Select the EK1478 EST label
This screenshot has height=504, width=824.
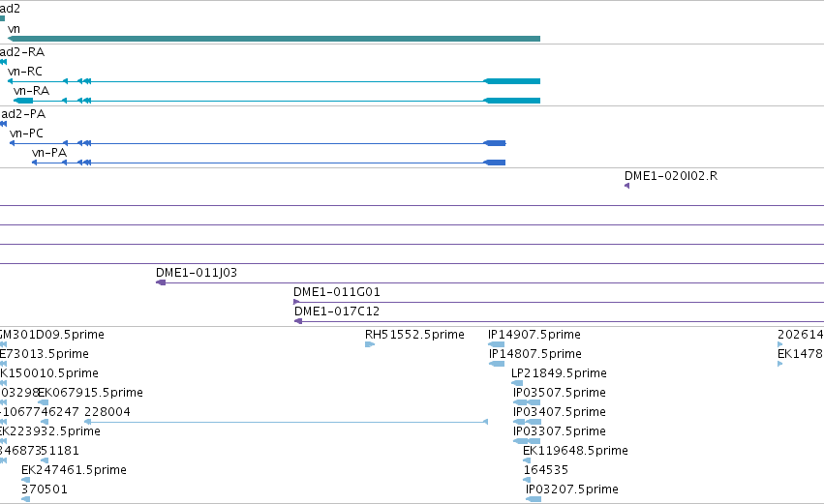pos(801,354)
